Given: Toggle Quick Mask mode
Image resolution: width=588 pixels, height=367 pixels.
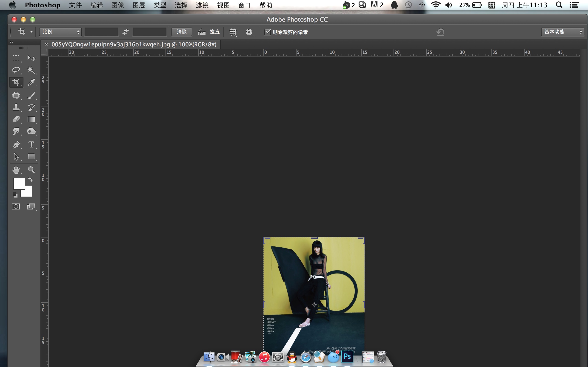Looking at the screenshot, I should (x=16, y=206).
